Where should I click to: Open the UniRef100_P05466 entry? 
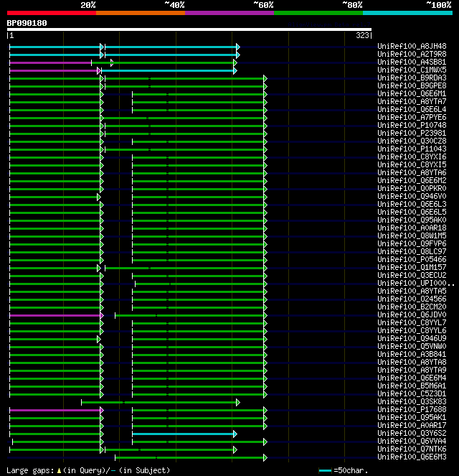tap(412, 259)
